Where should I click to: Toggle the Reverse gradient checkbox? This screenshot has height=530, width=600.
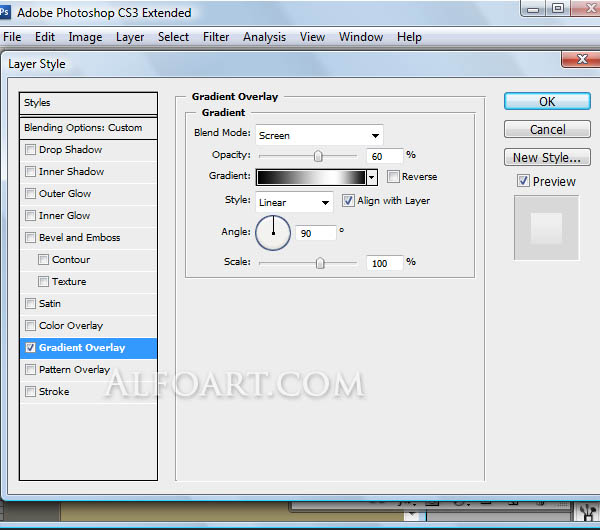click(393, 176)
